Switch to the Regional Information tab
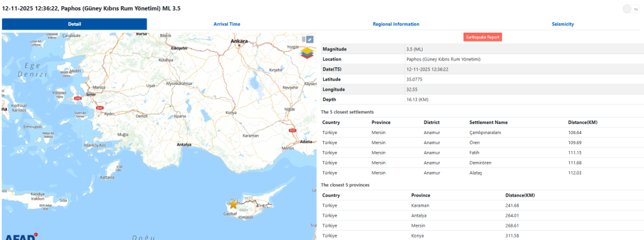The height and width of the screenshot is (240, 644). 396,24
